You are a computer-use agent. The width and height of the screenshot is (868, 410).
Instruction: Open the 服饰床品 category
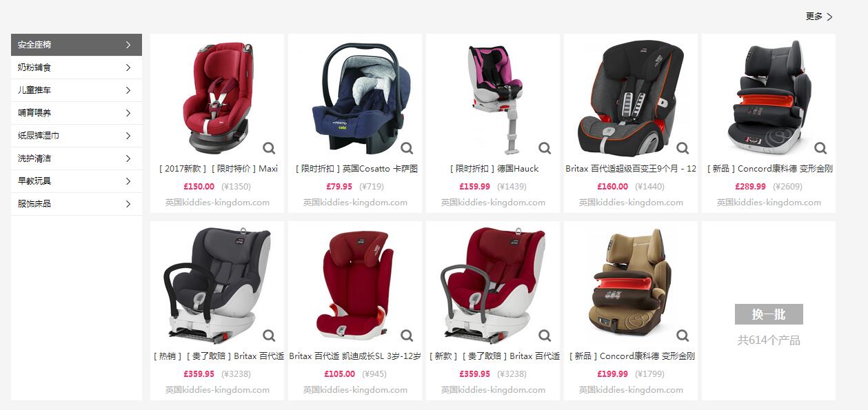click(x=77, y=204)
